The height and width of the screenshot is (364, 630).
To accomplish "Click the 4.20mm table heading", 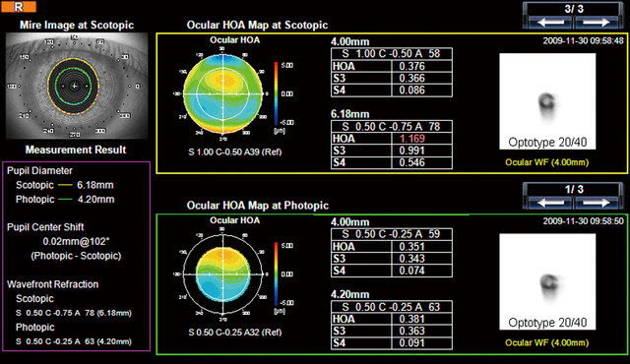I will pos(350,294).
